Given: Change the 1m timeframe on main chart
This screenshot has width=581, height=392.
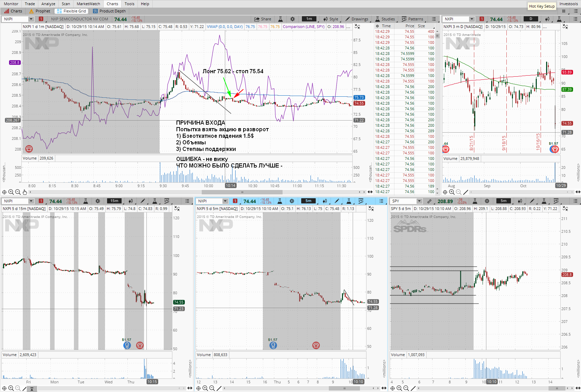Looking at the screenshot, I should 309,19.
